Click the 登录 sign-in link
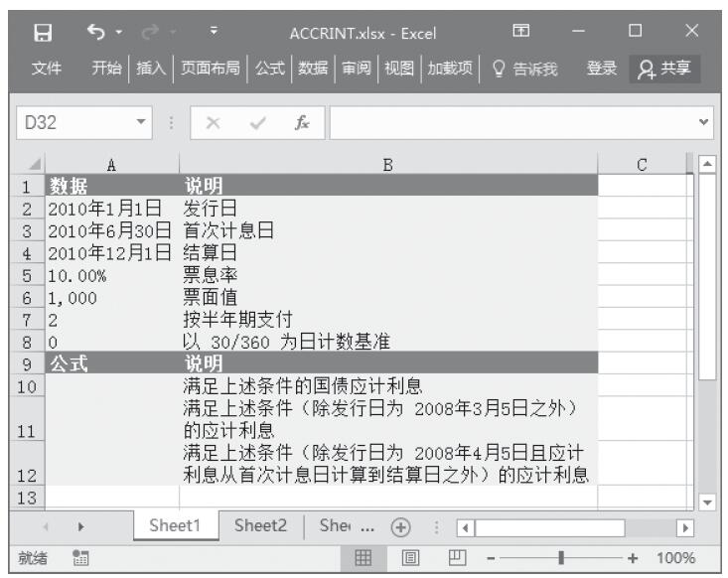Image resolution: width=728 pixels, height=578 pixels. point(601,70)
